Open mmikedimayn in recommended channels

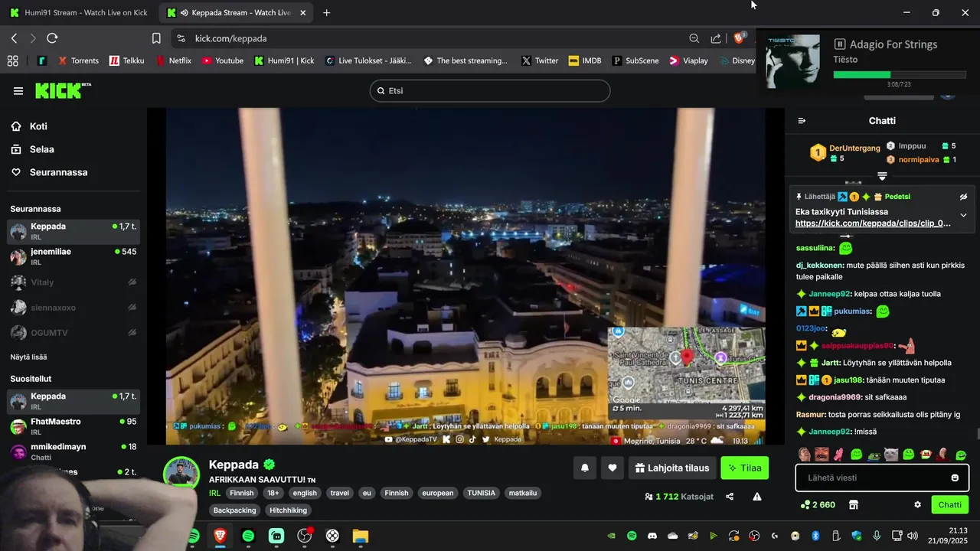[73, 452]
